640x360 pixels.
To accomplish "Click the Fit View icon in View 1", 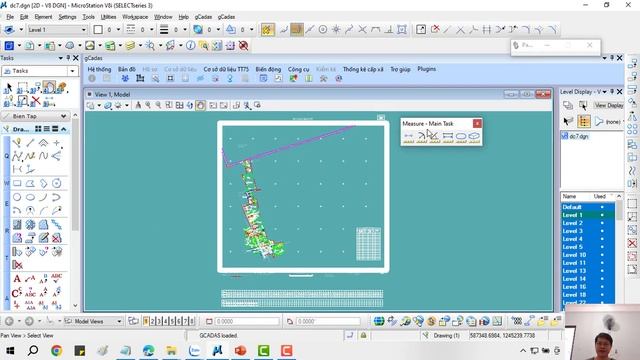I will point(180,105).
